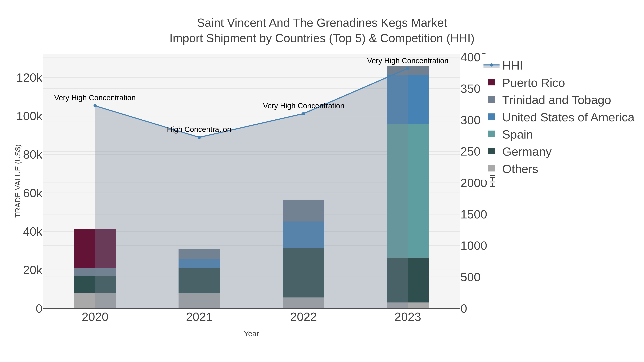
Task: Click the Germany bar segment in 2022
Action: [x=304, y=273]
